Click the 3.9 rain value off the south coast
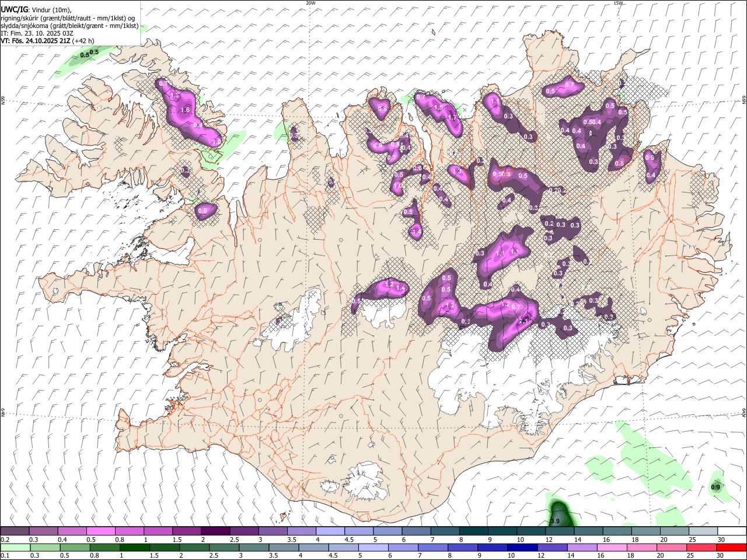The height and width of the screenshot is (560, 747). [555, 521]
